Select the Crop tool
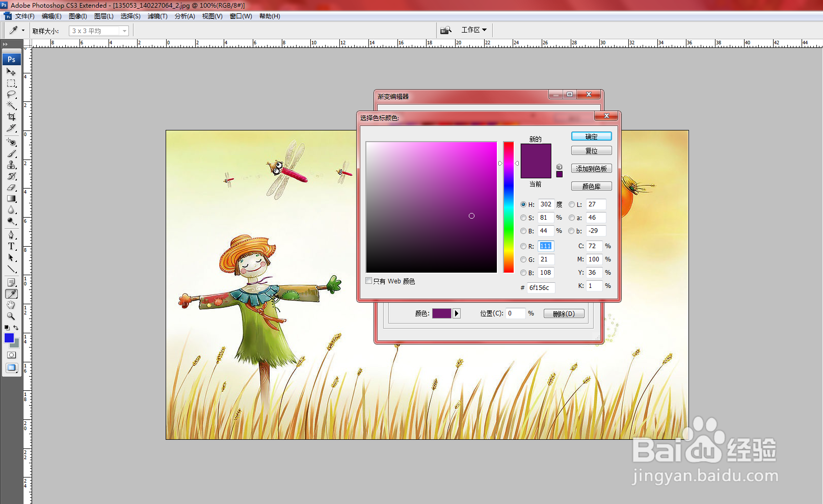Image resolution: width=823 pixels, height=504 pixels. tap(11, 117)
